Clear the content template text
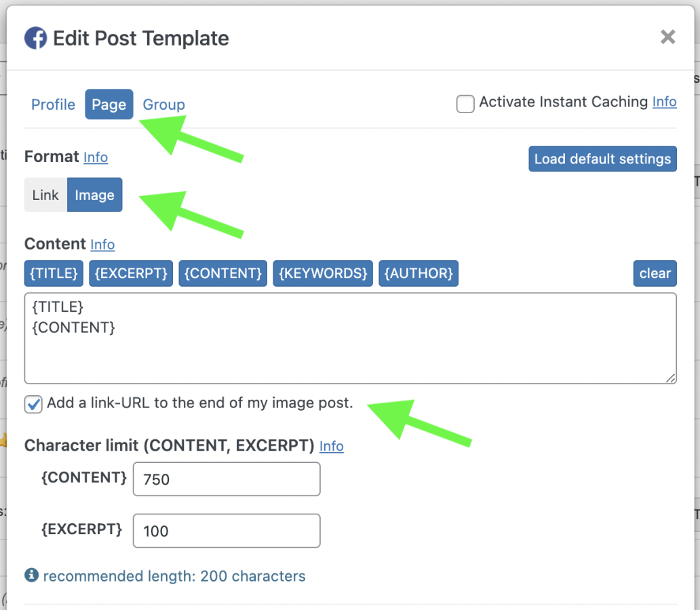 click(655, 274)
